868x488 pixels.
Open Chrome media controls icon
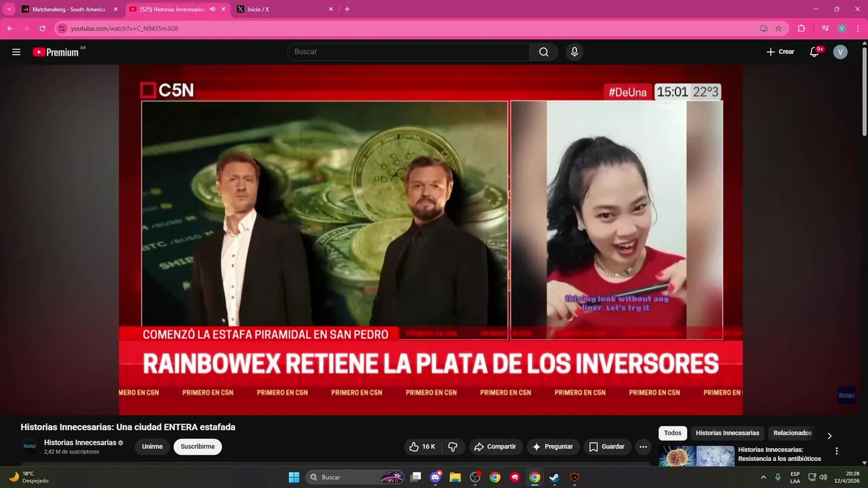pos(825,28)
